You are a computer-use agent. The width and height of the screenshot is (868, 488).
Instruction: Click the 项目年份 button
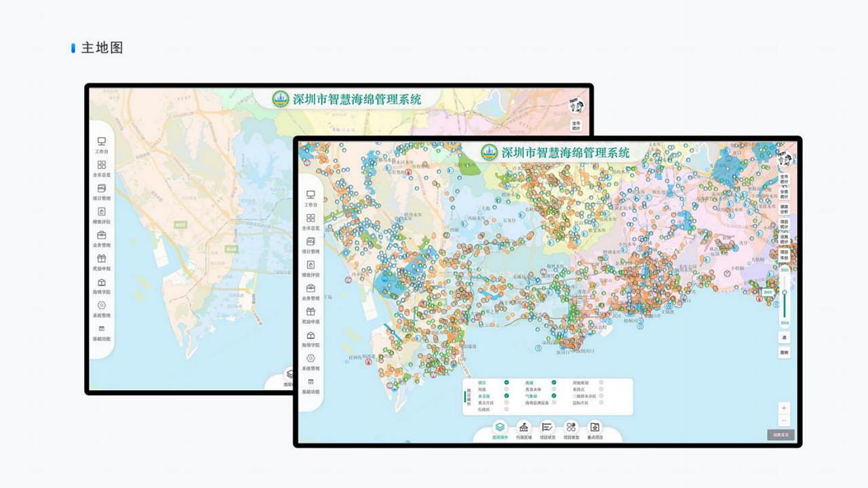(785, 253)
